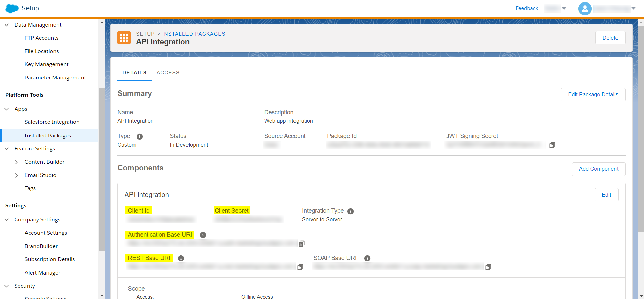This screenshot has height=299, width=644.
Task: Click the main page scroll down arrow
Action: coord(641,296)
